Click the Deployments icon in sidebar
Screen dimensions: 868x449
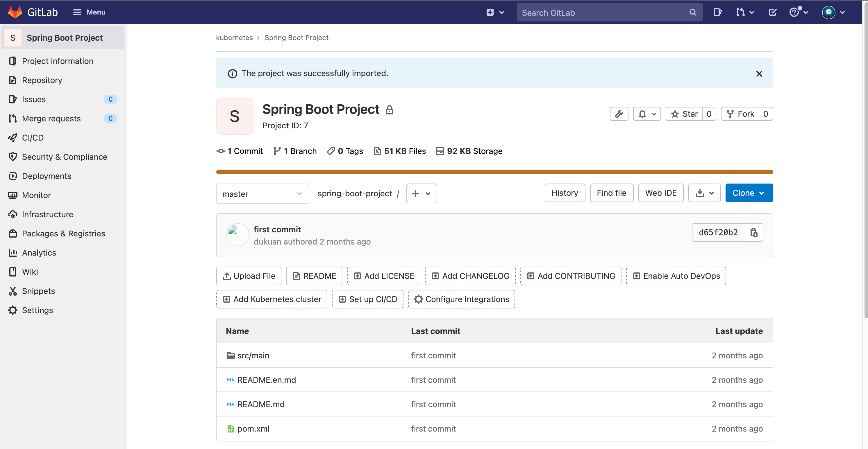pyautogui.click(x=13, y=176)
